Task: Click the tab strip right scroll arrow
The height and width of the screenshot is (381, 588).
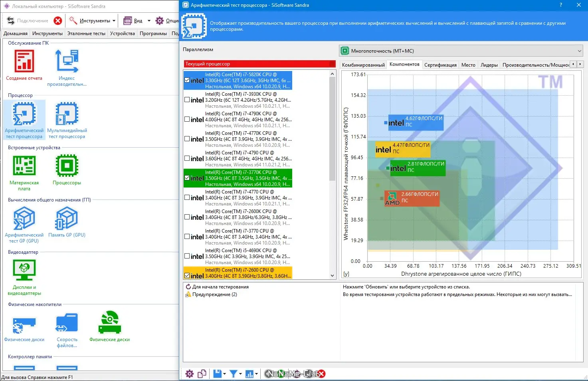Action: 580,64
